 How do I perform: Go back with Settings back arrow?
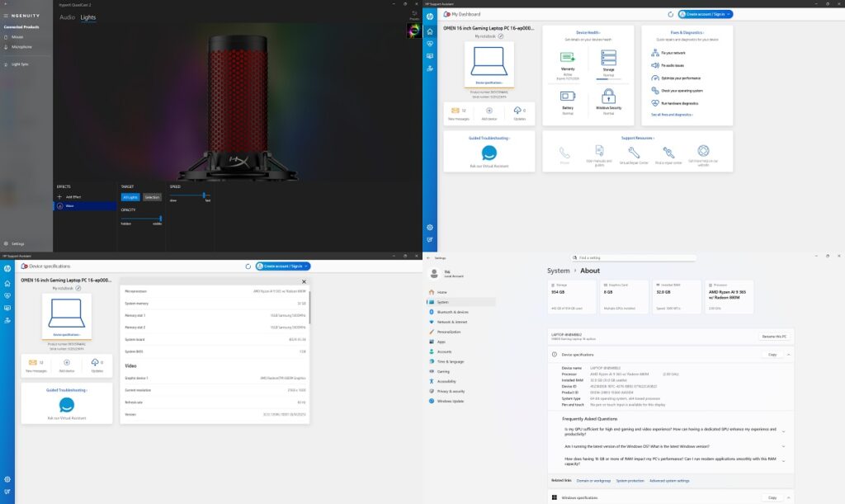tap(428, 258)
